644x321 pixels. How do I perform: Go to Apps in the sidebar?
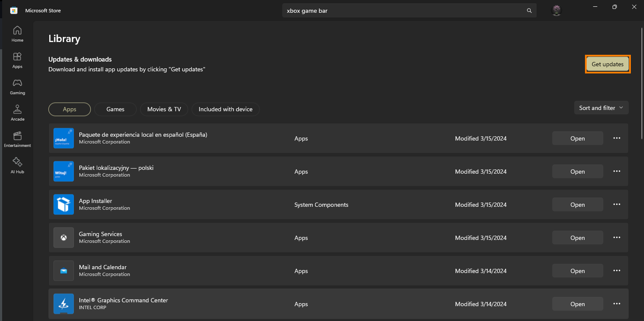click(x=17, y=61)
